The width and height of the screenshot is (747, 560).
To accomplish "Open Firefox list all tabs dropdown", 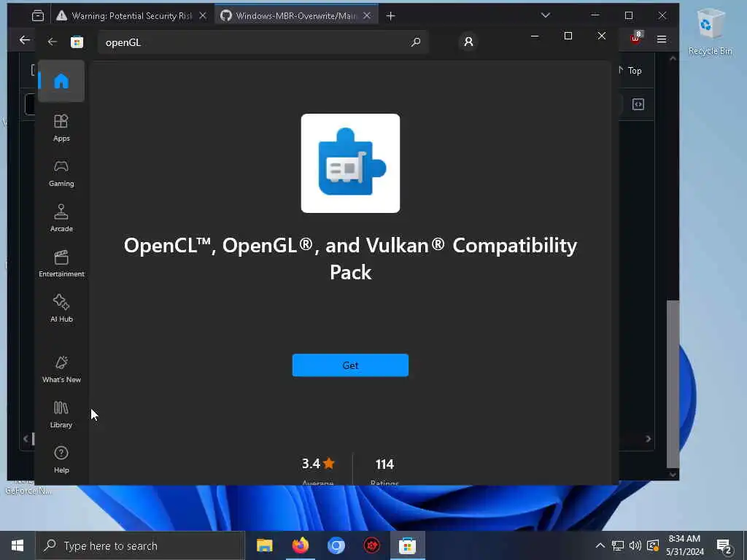I will click(x=546, y=15).
